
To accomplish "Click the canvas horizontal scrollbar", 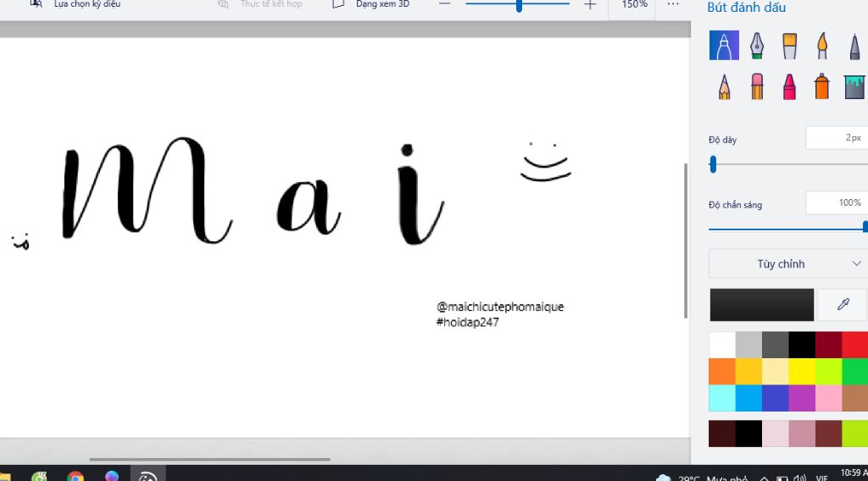I will pos(210,459).
